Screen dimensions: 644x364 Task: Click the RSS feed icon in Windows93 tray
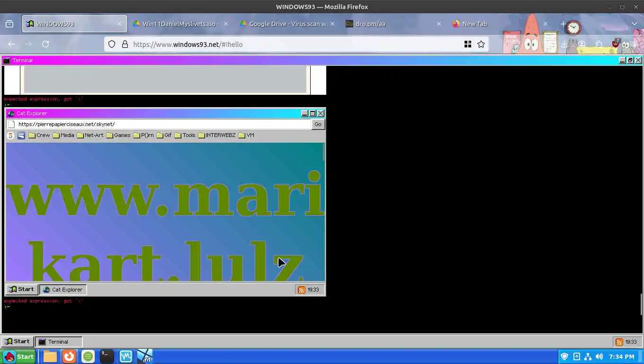pyautogui.click(x=619, y=342)
